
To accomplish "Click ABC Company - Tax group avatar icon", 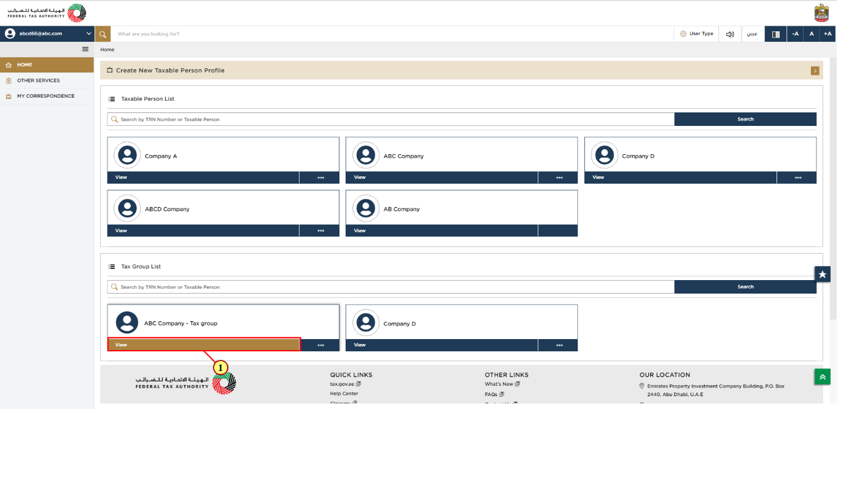I will 127,322.
